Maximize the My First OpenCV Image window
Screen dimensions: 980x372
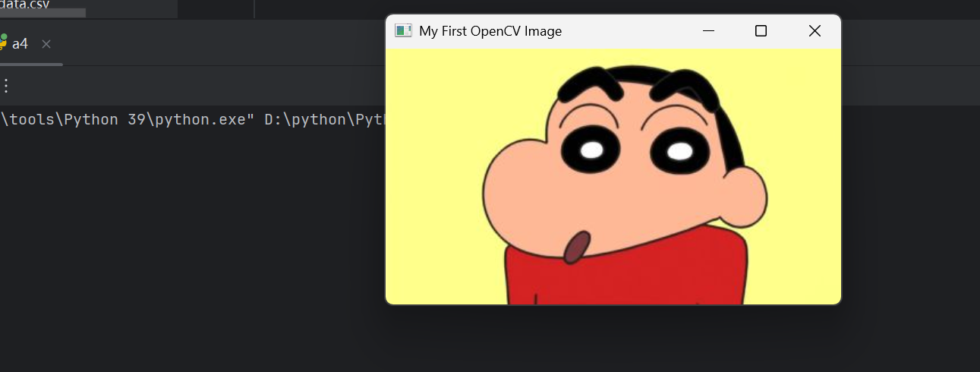coord(761,31)
